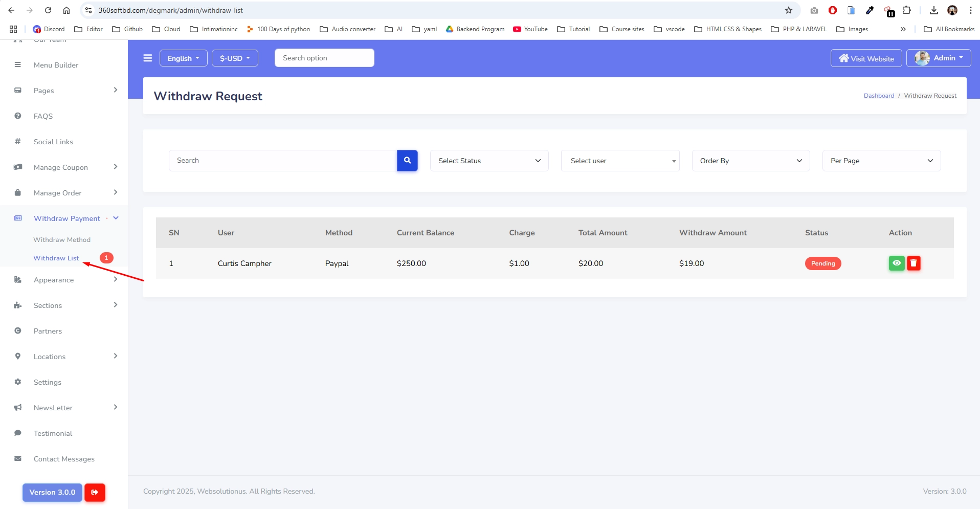The image size is (980, 509).
Task: Click the withdraw request Search field
Action: click(x=283, y=161)
